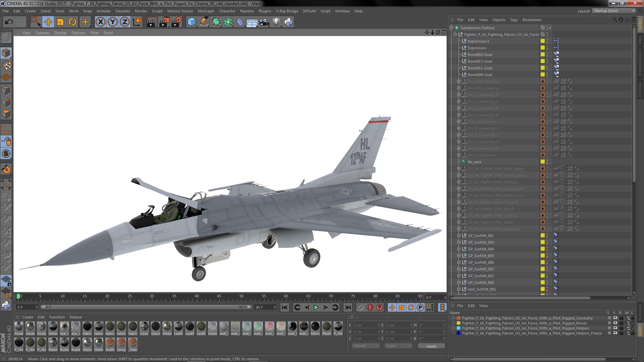Click orange color swatch of Rigged_Geometry layer
This screenshot has width=644, height=362.
click(459, 318)
